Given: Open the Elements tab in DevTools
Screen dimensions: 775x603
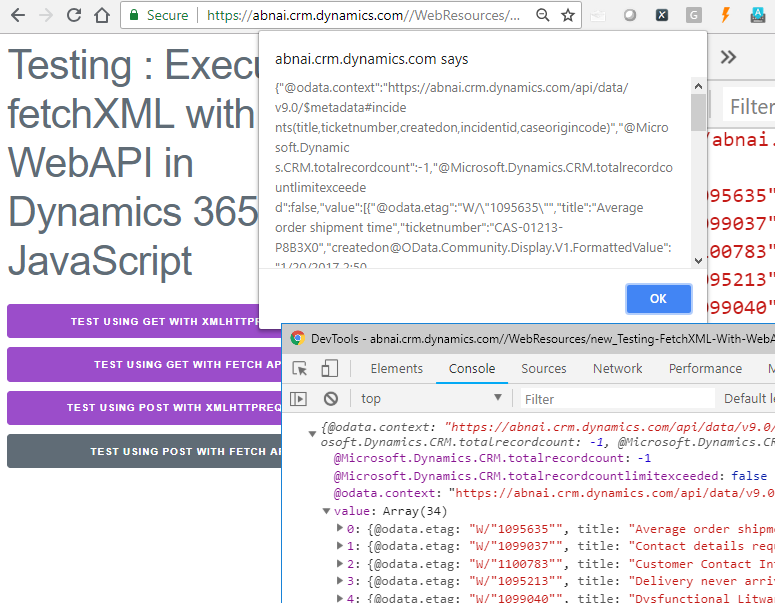Looking at the screenshot, I should pyautogui.click(x=396, y=369).
